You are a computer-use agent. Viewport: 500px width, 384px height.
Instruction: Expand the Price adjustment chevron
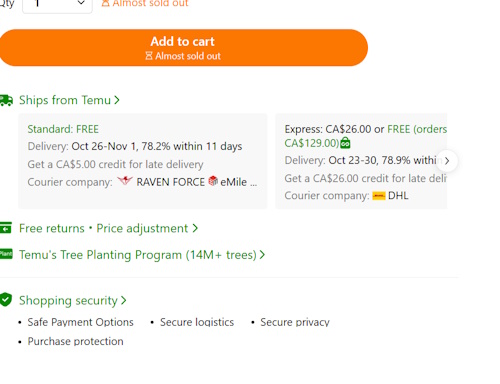pos(195,228)
